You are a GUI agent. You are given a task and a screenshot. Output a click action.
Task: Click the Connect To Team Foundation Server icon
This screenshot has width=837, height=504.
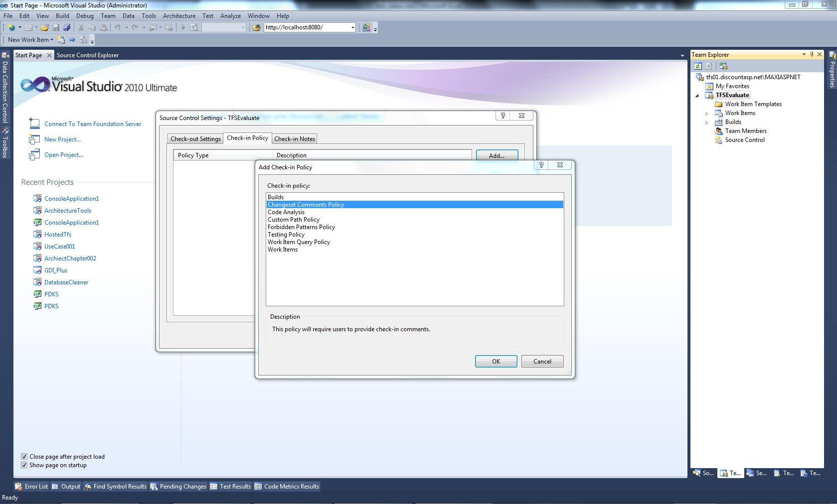tap(34, 123)
